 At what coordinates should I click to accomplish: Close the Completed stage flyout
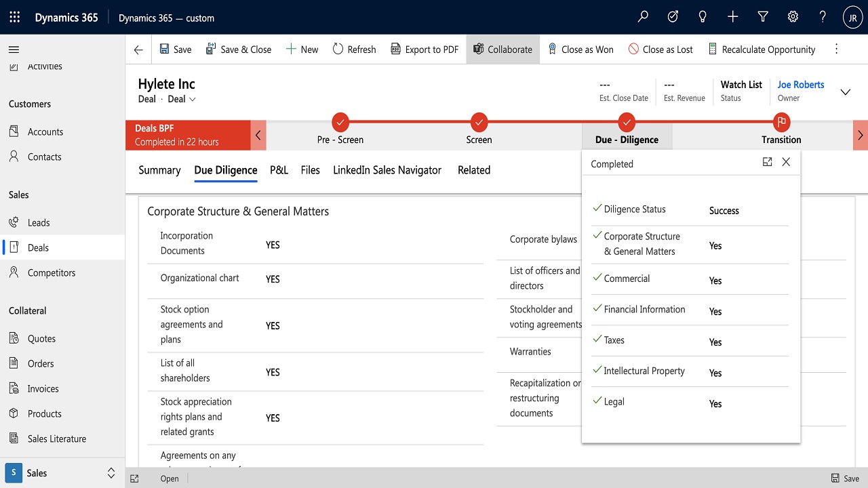pos(786,162)
